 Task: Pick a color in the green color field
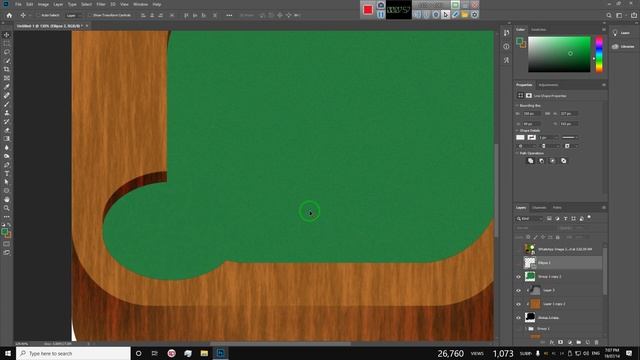tap(559, 54)
